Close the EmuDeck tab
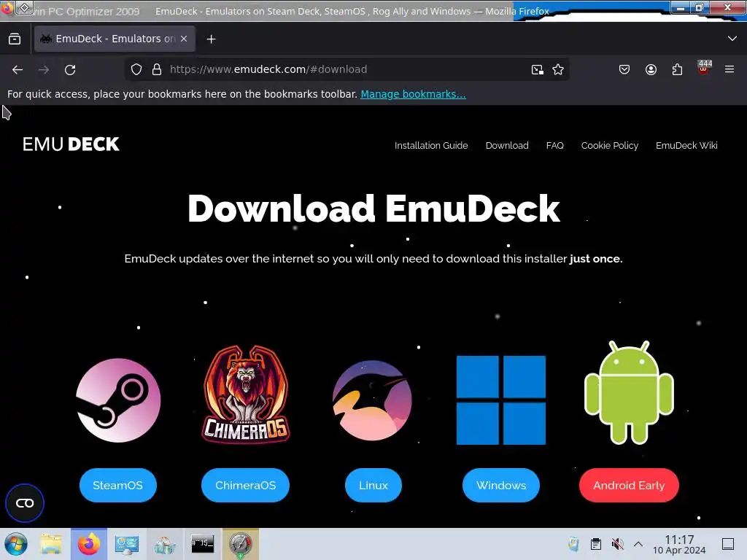The image size is (747, 560). [x=184, y=39]
